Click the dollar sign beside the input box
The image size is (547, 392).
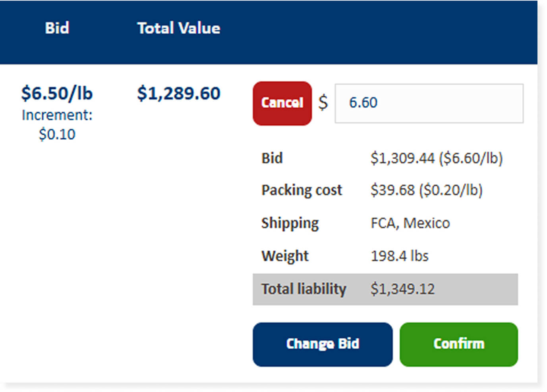pyautogui.click(x=323, y=104)
